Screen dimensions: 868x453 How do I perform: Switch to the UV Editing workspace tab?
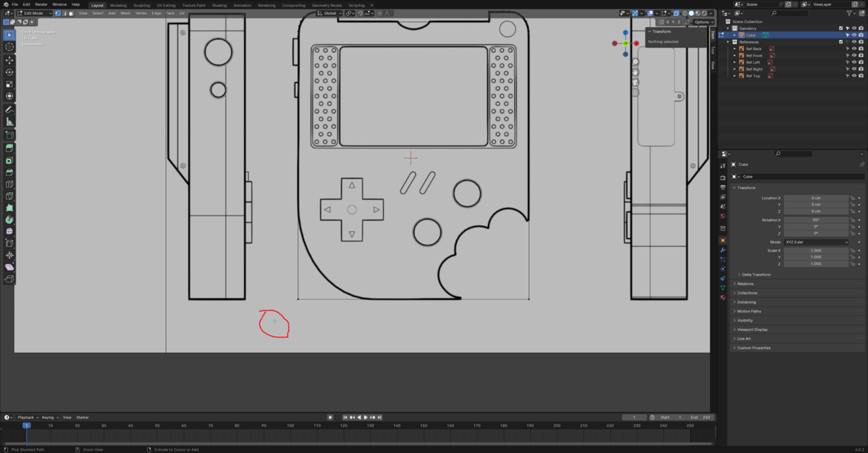[166, 5]
